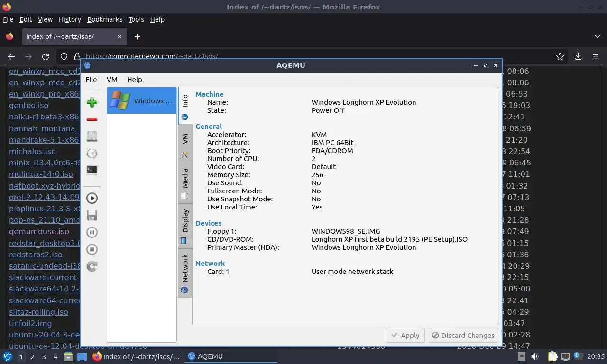The image size is (607, 364).
Task: Select the Windows VM in the AQEMU list
Action: [142, 100]
